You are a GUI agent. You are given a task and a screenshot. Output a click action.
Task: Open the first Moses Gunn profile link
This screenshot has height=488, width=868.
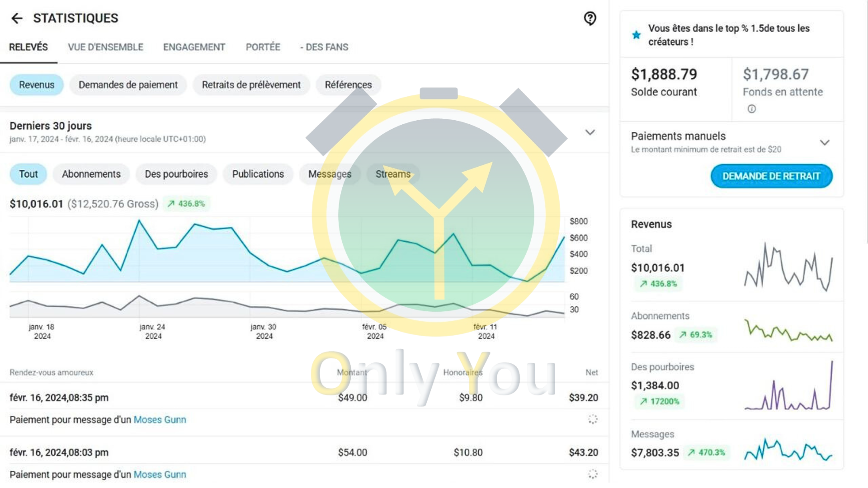(x=160, y=420)
